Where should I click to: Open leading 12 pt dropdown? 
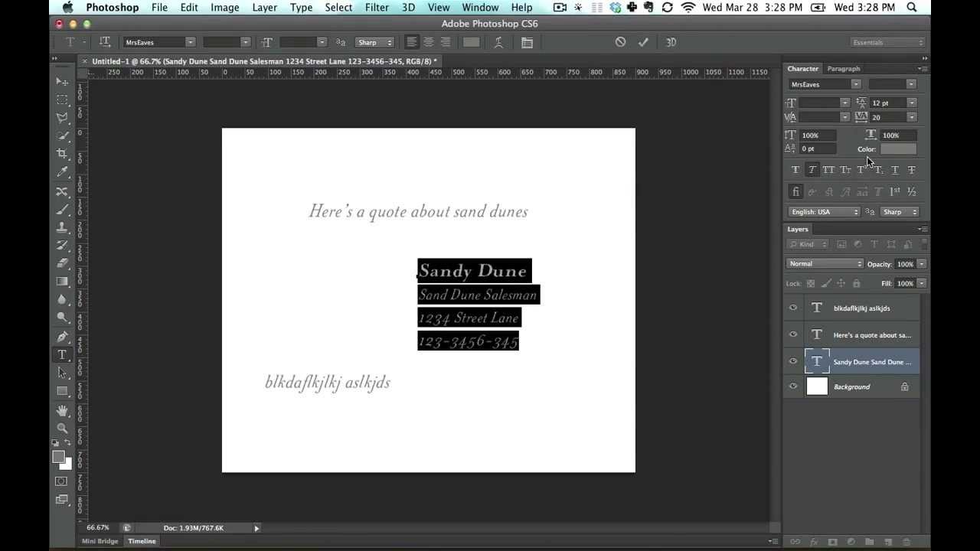point(912,103)
